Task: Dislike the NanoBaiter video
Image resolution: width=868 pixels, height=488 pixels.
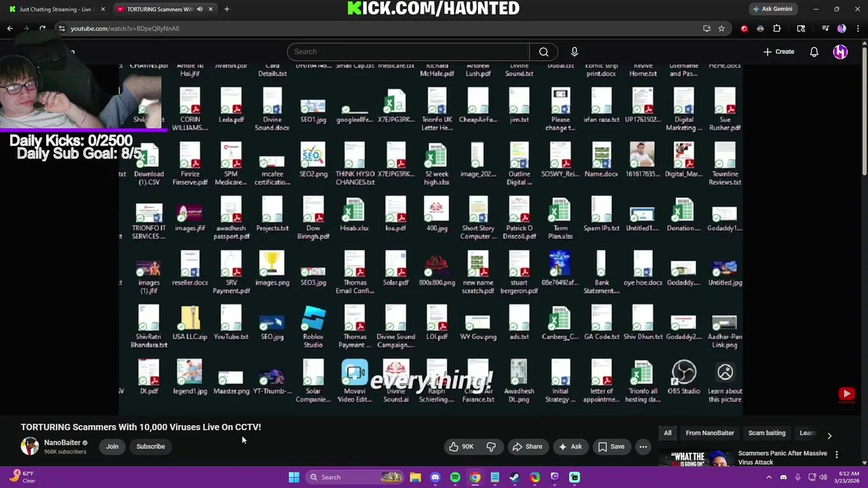Action: point(490,447)
